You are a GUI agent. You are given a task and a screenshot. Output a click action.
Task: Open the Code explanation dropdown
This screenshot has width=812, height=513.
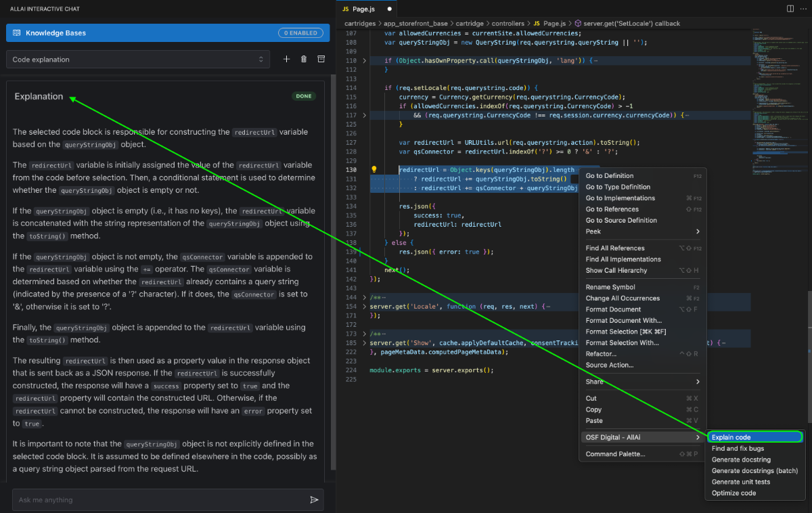tap(138, 60)
